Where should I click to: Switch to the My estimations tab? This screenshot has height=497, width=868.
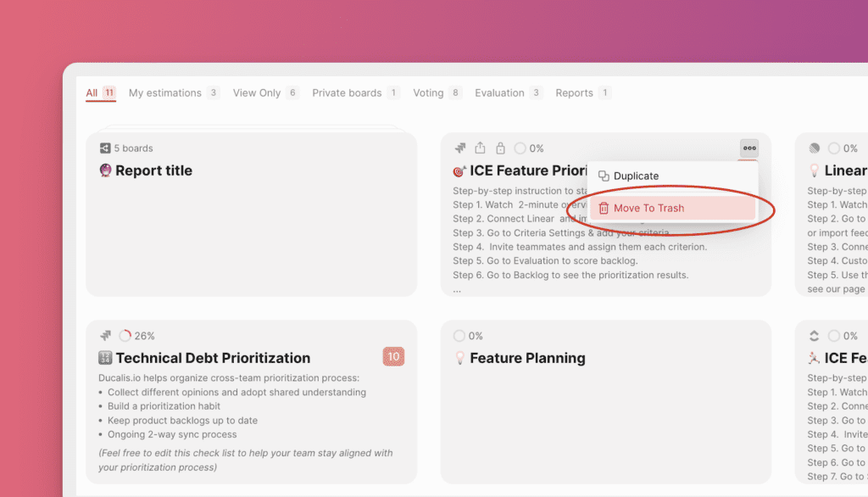[165, 93]
